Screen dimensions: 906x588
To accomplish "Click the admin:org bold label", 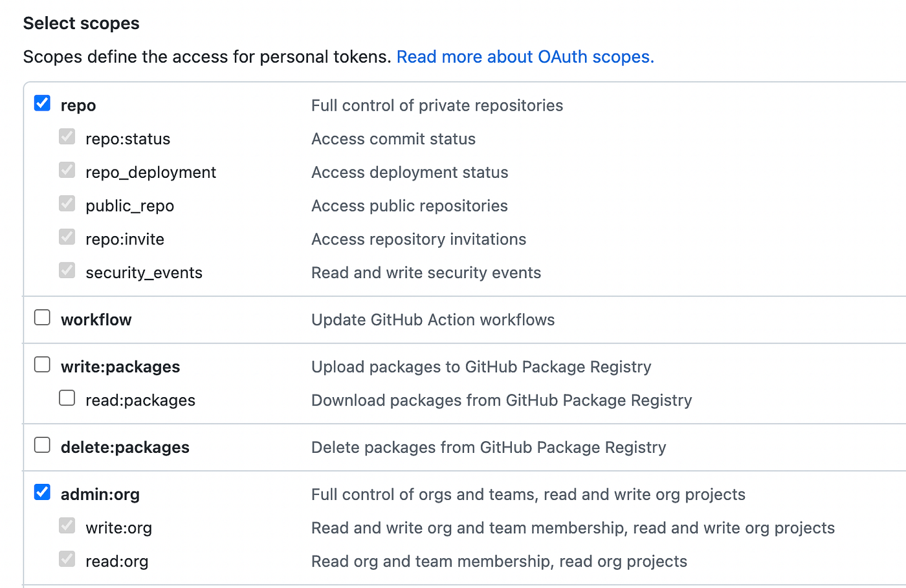I will point(100,494).
